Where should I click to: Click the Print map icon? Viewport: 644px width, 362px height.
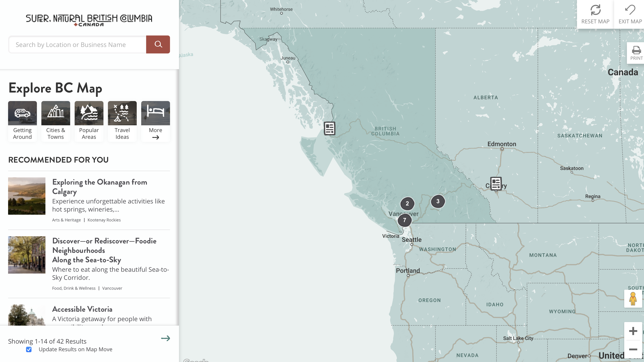click(636, 50)
